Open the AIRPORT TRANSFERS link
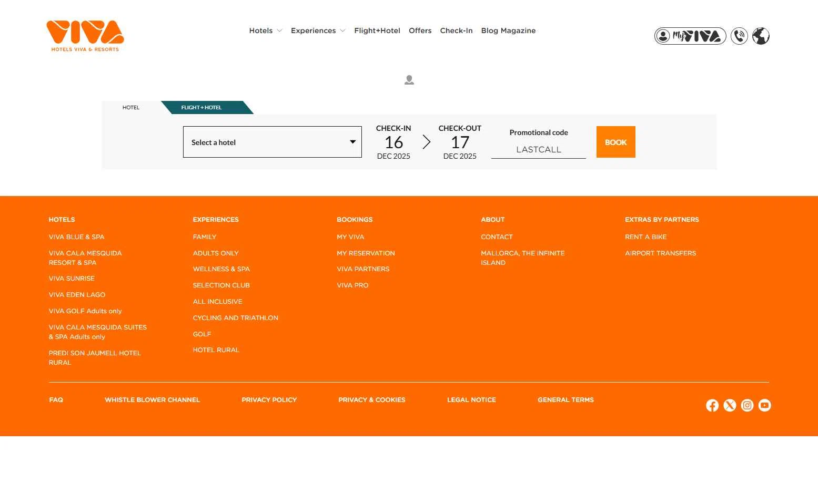 coord(661,253)
